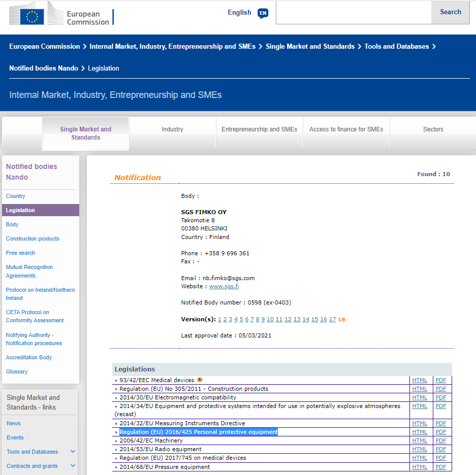Screen dimensions: 476x475
Task: Click the European Commission logo
Action: point(61,14)
